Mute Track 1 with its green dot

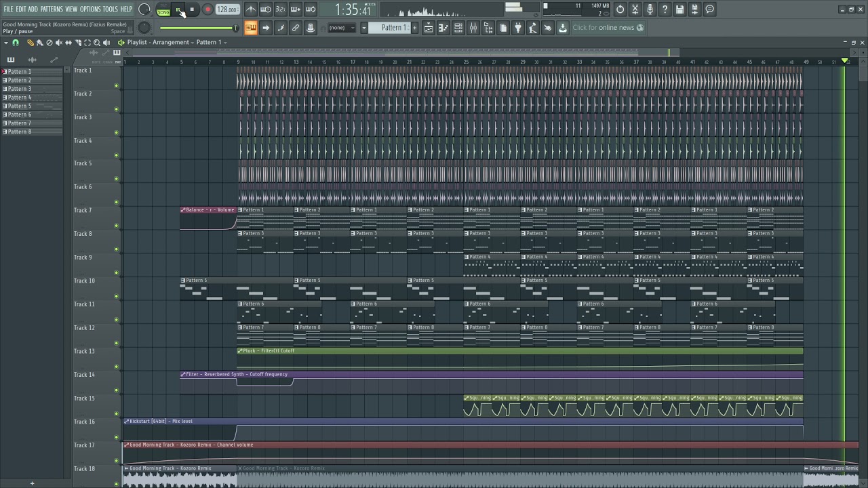click(117, 85)
